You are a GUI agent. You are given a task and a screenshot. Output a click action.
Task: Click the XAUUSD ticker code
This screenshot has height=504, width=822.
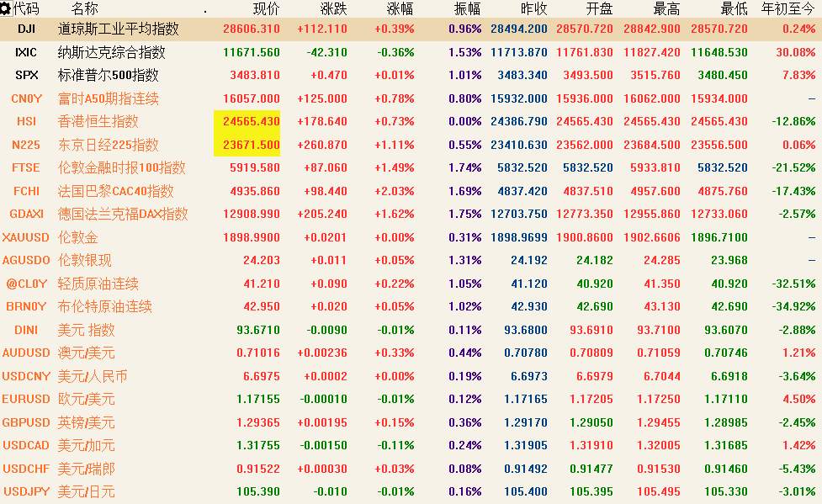click(x=26, y=237)
